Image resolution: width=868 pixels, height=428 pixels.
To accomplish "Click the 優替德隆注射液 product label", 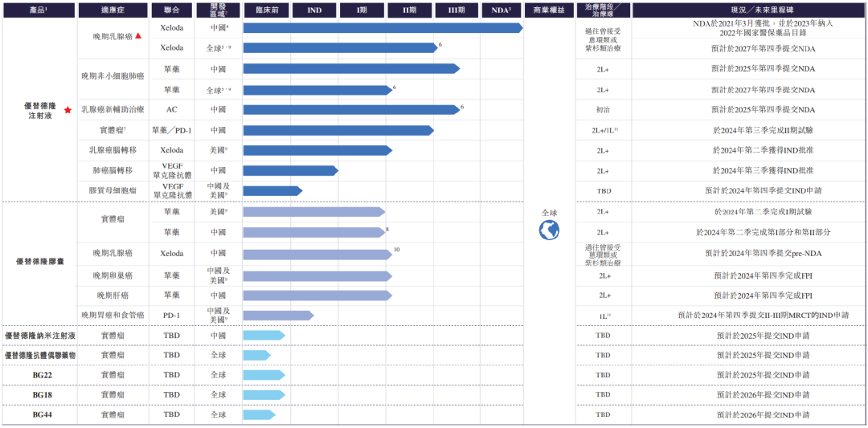I will [39, 110].
